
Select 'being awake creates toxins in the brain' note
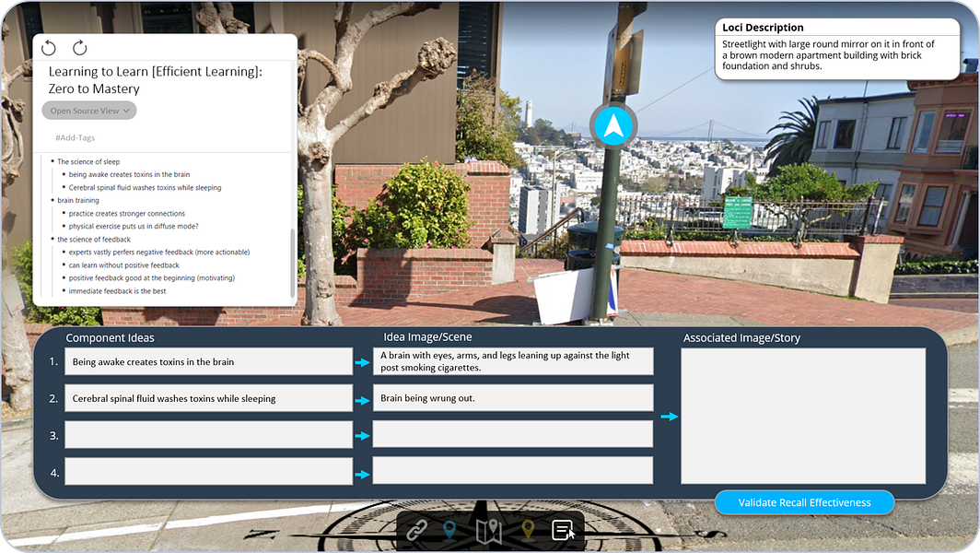pos(129,174)
